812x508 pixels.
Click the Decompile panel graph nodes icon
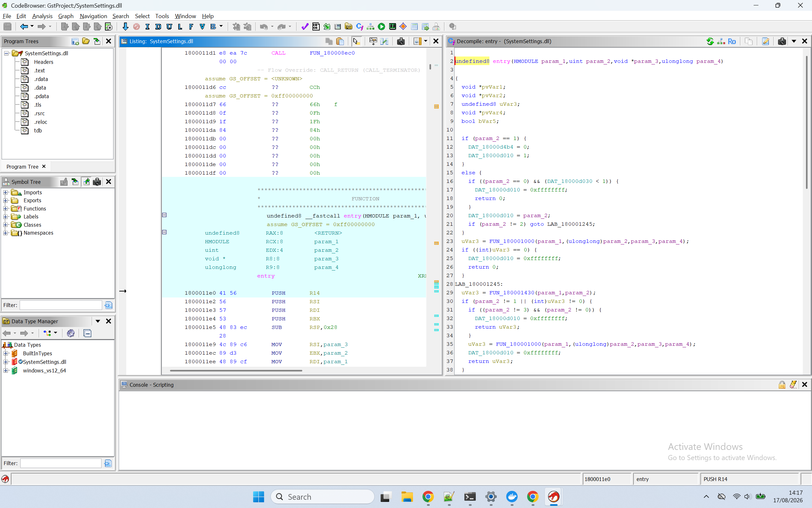tap(721, 41)
